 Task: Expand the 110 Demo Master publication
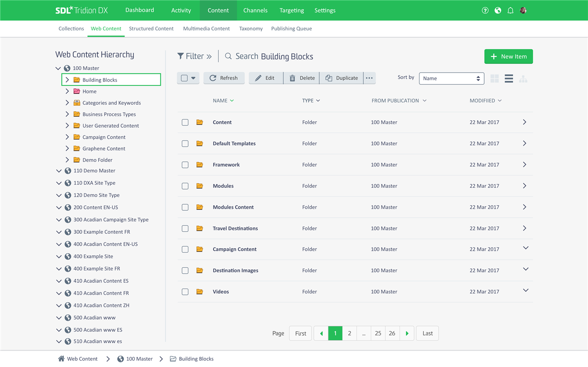pyautogui.click(x=59, y=171)
